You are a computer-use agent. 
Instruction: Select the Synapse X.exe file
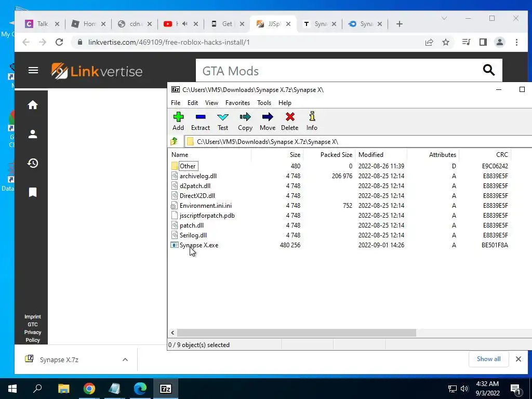click(199, 245)
